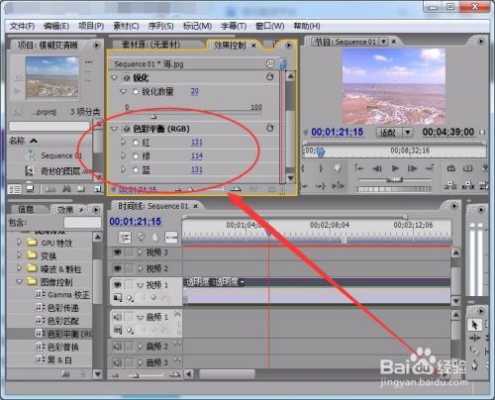The image size is (495, 400).
Task: Toggle the 色彩平衡 (RGB) effect on/off
Action: (x=126, y=129)
